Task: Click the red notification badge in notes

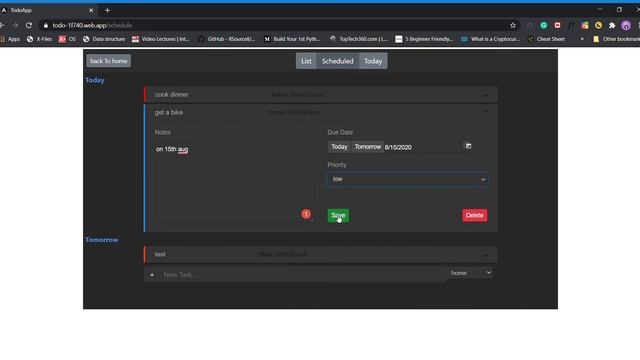Action: tap(306, 214)
